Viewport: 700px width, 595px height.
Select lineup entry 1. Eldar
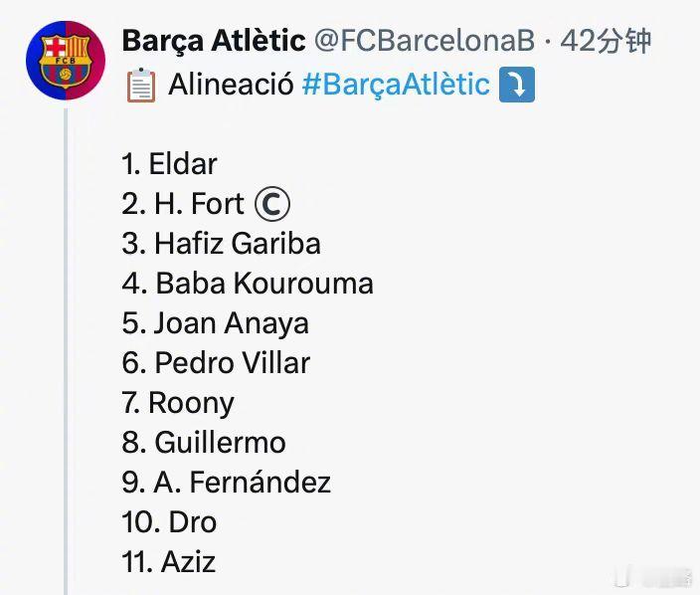tap(170, 164)
